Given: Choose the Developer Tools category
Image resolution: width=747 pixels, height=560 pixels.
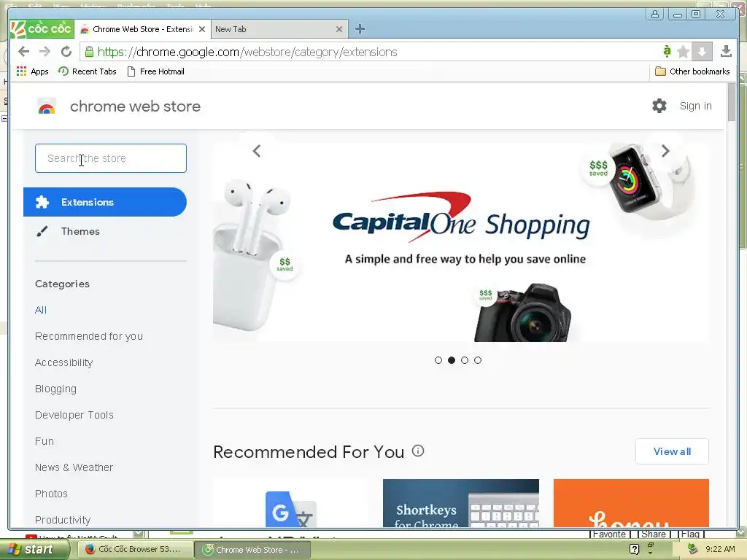Looking at the screenshot, I should coord(74,415).
